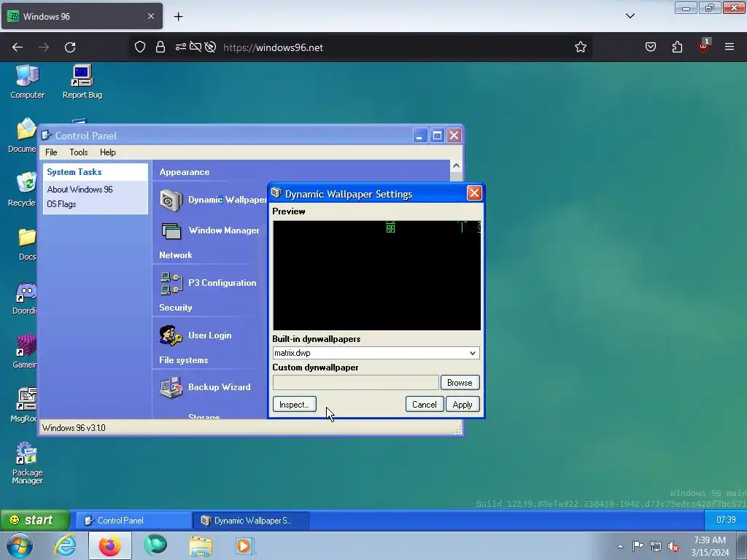The height and width of the screenshot is (560, 747).
Task: Click the OS Flags link
Action: pos(61,204)
